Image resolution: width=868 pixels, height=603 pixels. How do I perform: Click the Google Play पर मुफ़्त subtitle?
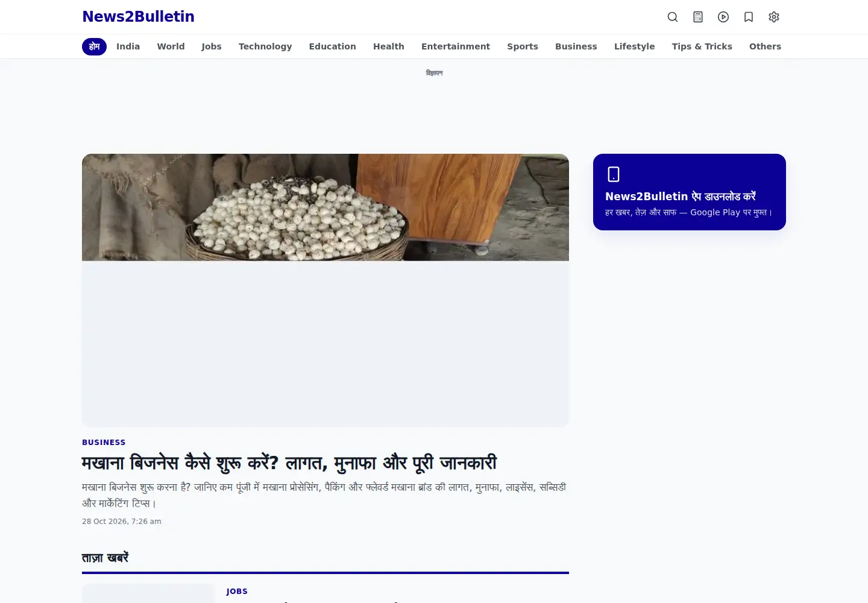click(x=688, y=212)
